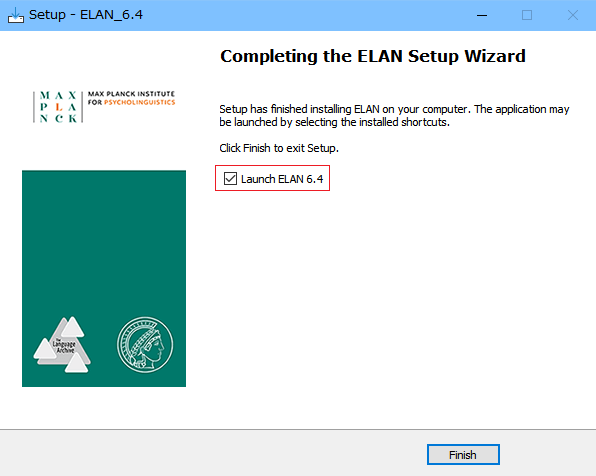
Task: Click the top white triangle in Language Archive logo
Action: coord(72,327)
